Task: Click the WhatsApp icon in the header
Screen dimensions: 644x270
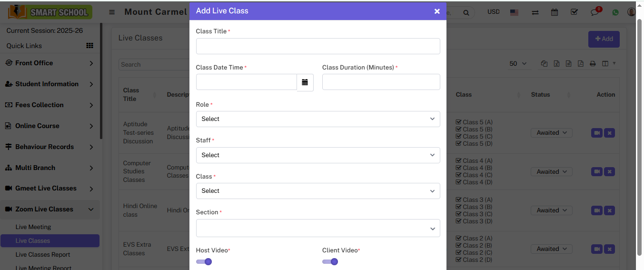Action: pyautogui.click(x=615, y=12)
